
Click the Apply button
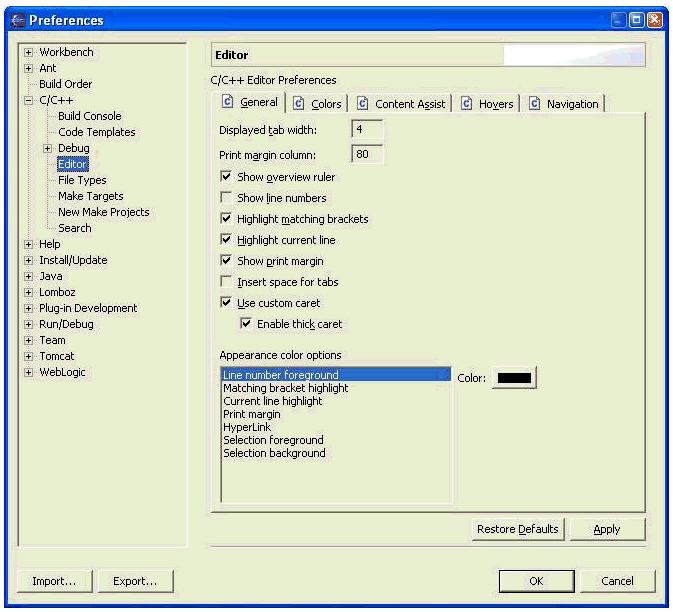coord(606,529)
